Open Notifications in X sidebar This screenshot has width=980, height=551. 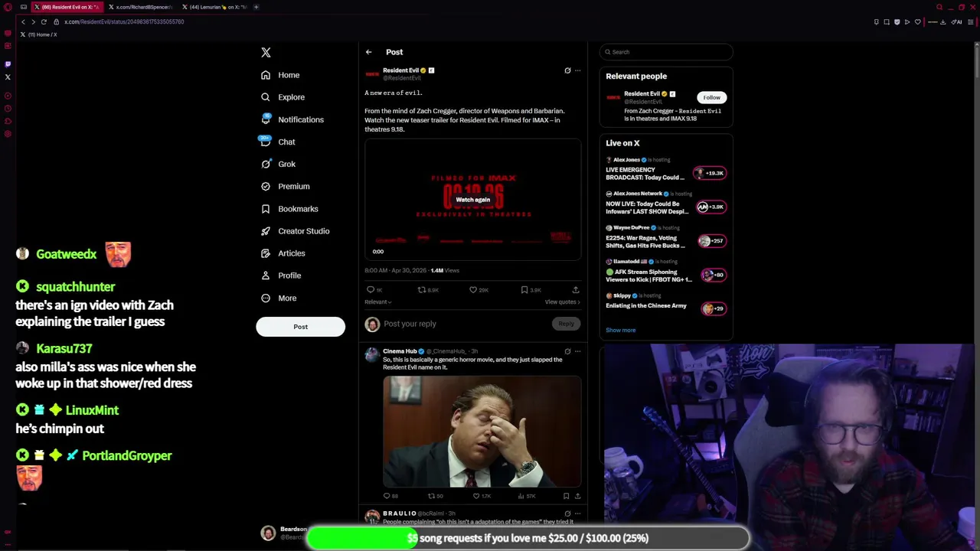click(x=292, y=119)
